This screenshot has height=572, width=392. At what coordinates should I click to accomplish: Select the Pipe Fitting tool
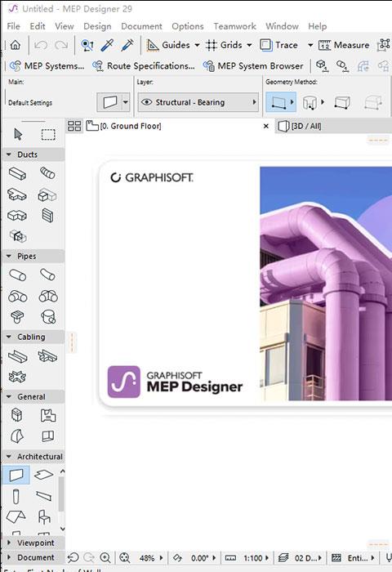17,296
